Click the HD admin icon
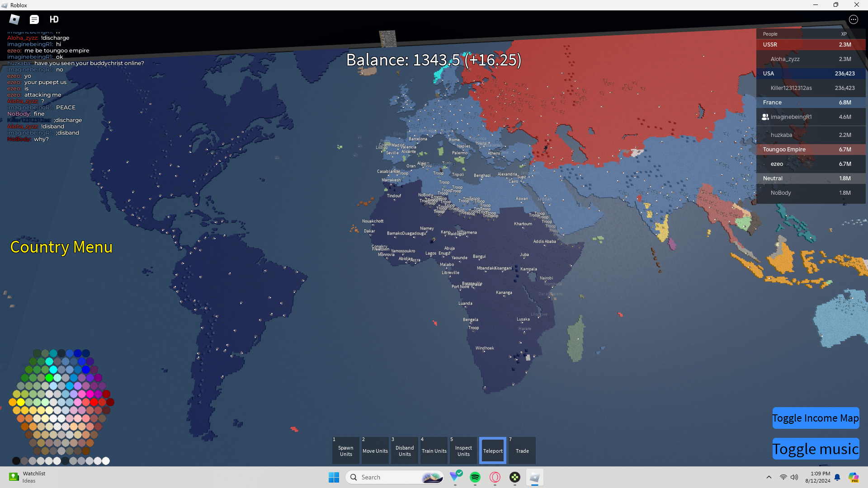 [x=54, y=19]
